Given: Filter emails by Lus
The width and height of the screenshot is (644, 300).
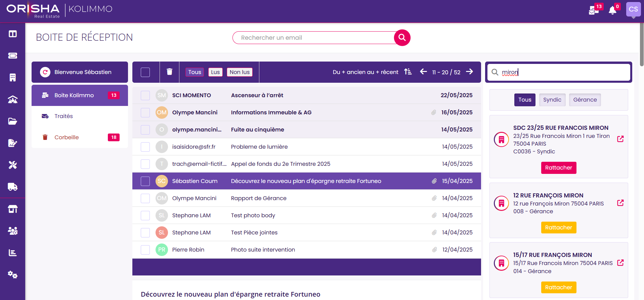Looking at the screenshot, I should point(215,72).
